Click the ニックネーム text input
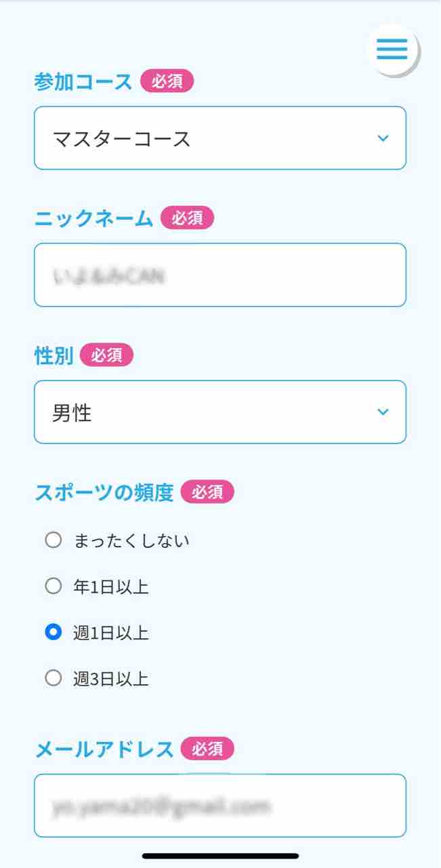The width and height of the screenshot is (441, 868). (x=219, y=275)
